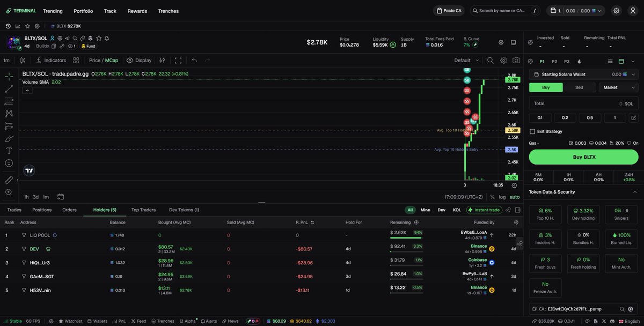This screenshot has width=644, height=326.
Task: Collapse Token Data & Security section
Action: pos(635,192)
